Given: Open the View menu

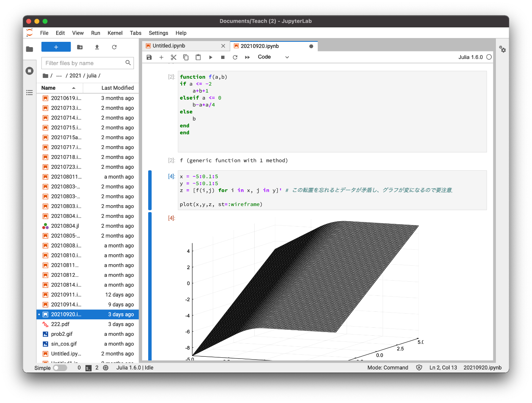Looking at the screenshot, I should coord(78,33).
